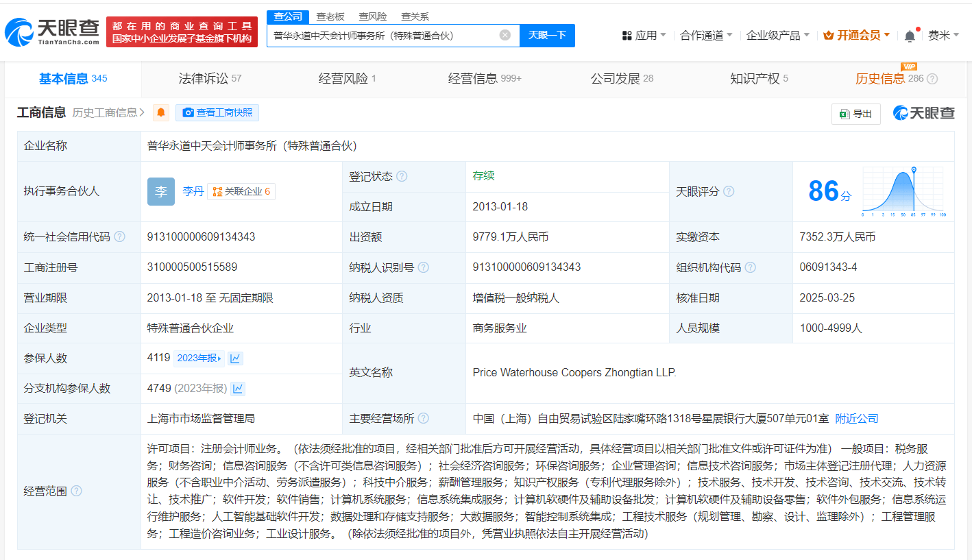Open trend chart icon beside 分支机构参保人数
This screenshot has height=560, width=972.
point(238,389)
